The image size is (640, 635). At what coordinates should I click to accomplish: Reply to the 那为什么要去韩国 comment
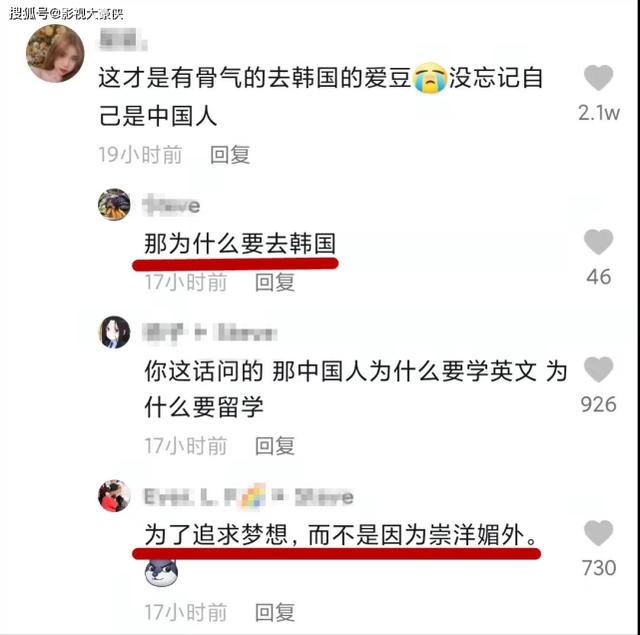[275, 282]
